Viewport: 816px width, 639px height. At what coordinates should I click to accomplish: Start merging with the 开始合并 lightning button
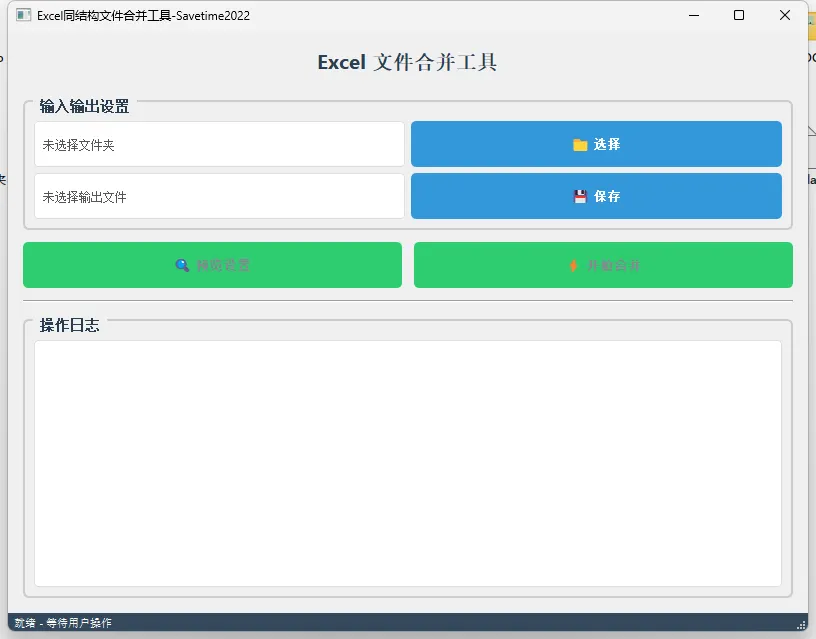pyautogui.click(x=603, y=265)
